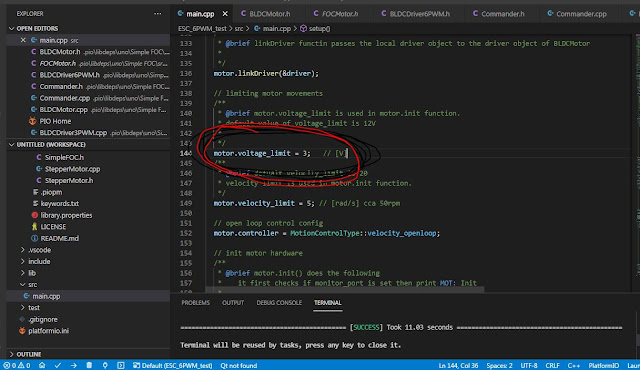The height and width of the screenshot is (370, 640).
Task: Close main.cpp in Open Editors list
Action: coord(23,40)
